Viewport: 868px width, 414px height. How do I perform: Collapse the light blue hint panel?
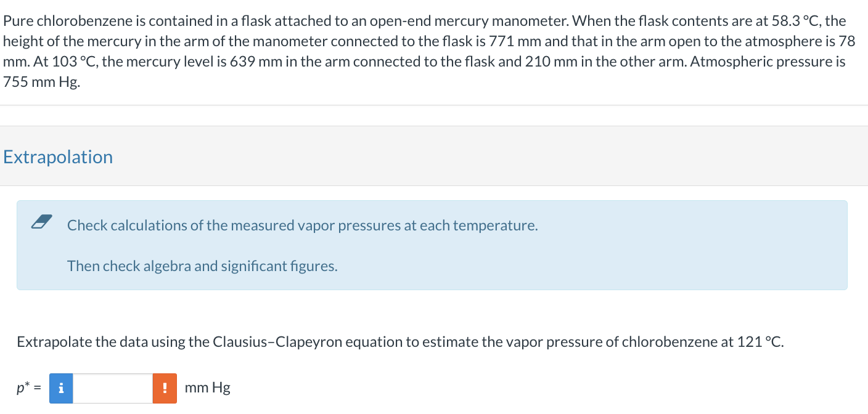pos(432,245)
